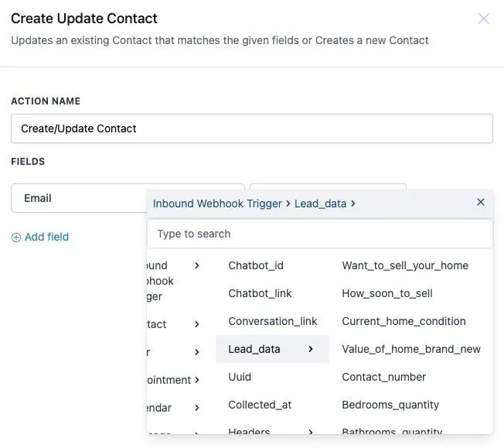Select the Chatbot_id variable
This screenshot has height=448, width=504.
click(256, 265)
